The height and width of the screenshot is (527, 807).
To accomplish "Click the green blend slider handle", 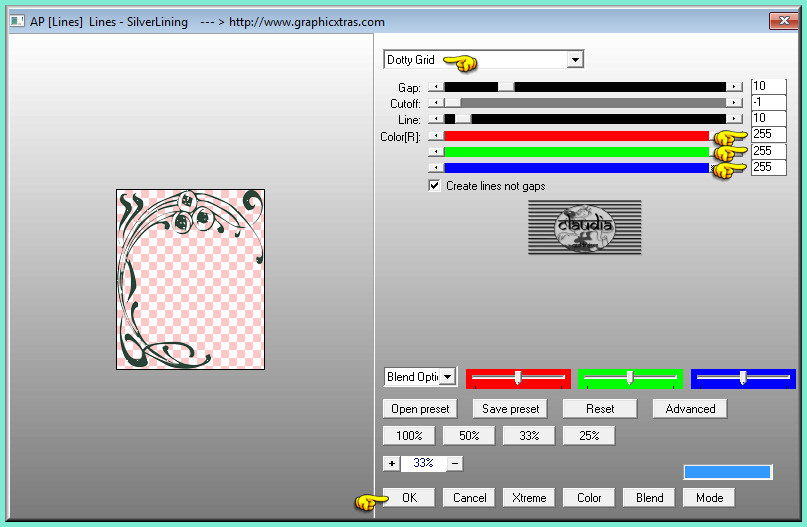I will point(630,378).
